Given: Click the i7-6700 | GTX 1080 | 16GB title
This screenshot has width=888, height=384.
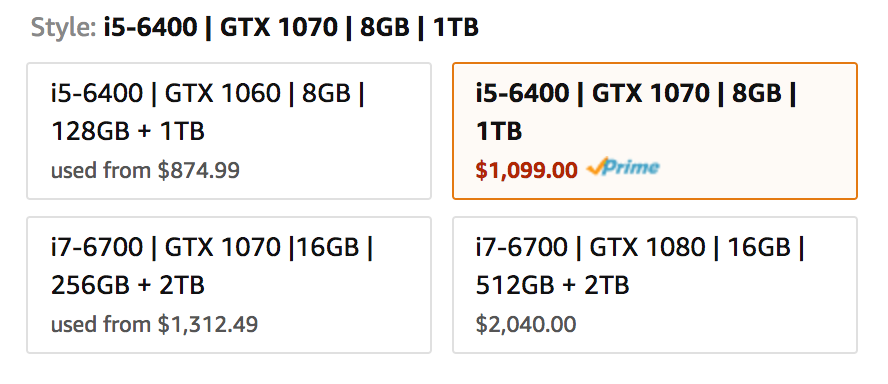Looking at the screenshot, I should tap(640, 248).
